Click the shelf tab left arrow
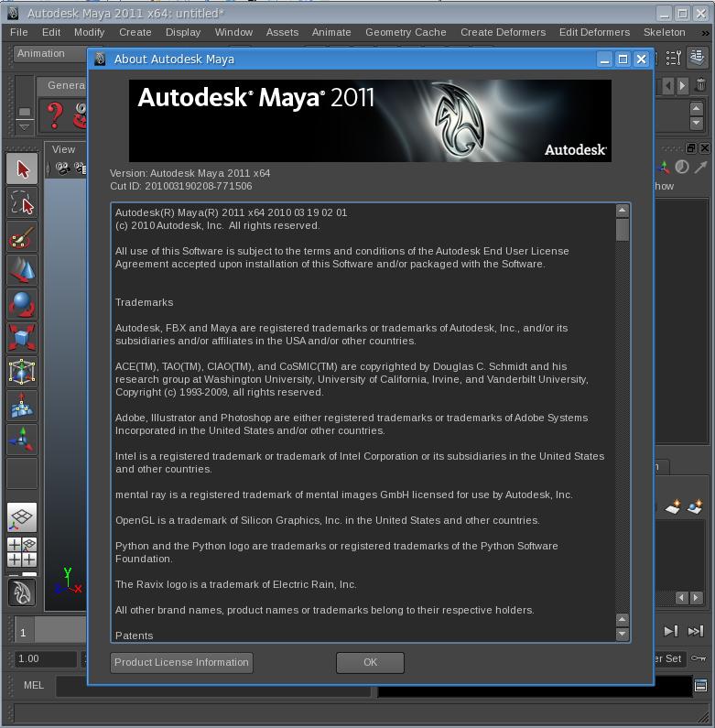Screen dimensions: 715x728 (x=668, y=86)
